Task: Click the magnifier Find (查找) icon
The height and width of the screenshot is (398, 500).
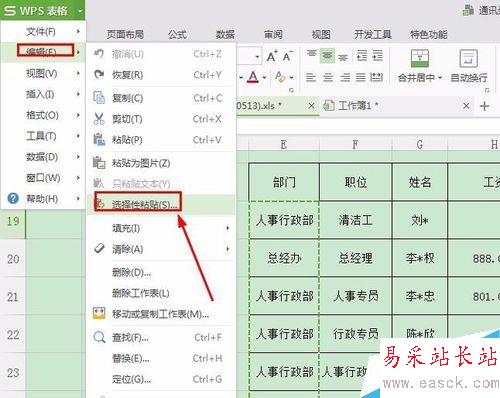Action: 99,337
